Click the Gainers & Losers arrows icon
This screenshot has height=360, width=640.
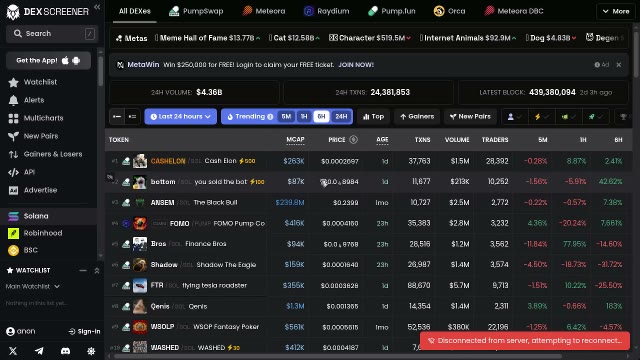click(13, 154)
